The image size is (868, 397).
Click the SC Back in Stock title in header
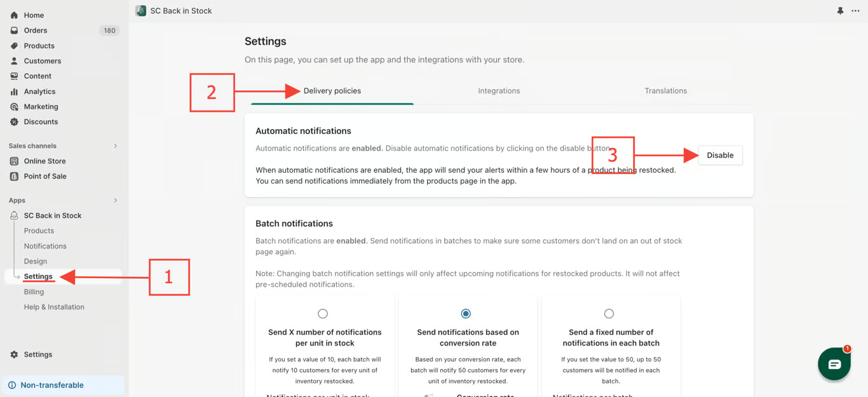tap(181, 11)
